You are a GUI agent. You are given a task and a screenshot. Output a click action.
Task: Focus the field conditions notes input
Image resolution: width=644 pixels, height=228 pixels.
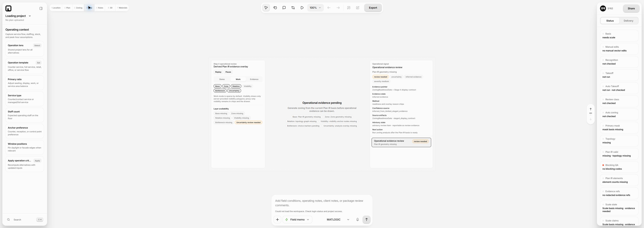(x=322, y=203)
